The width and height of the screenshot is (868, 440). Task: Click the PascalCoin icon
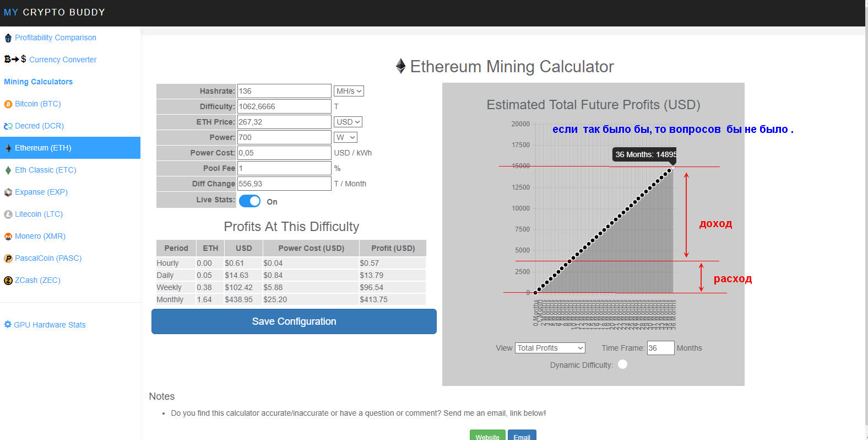(x=8, y=259)
